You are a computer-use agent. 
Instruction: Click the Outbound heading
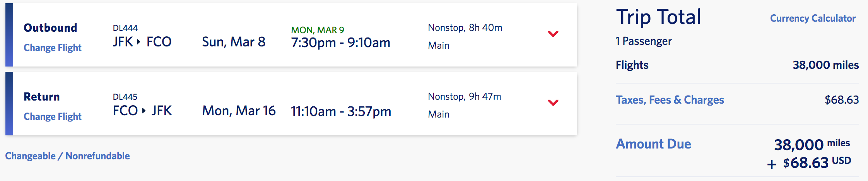50,28
